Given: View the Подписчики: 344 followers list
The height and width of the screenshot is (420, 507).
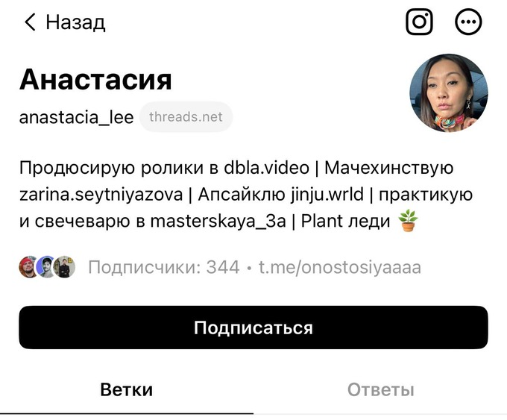Looking at the screenshot, I should click(x=164, y=267).
